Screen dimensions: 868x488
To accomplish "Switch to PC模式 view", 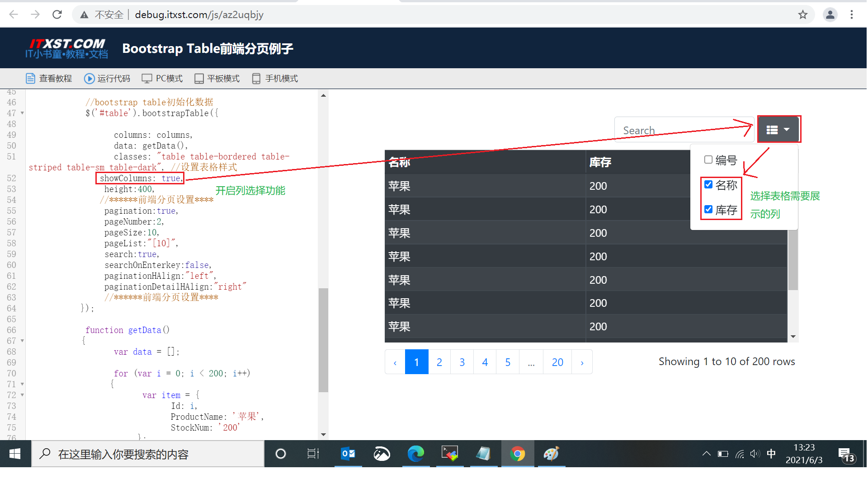I will [x=162, y=78].
